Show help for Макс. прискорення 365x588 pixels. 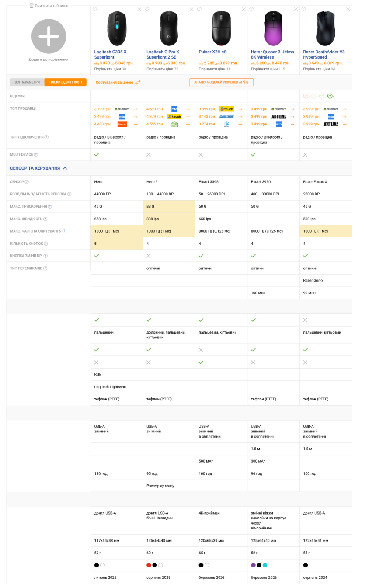tap(50, 206)
